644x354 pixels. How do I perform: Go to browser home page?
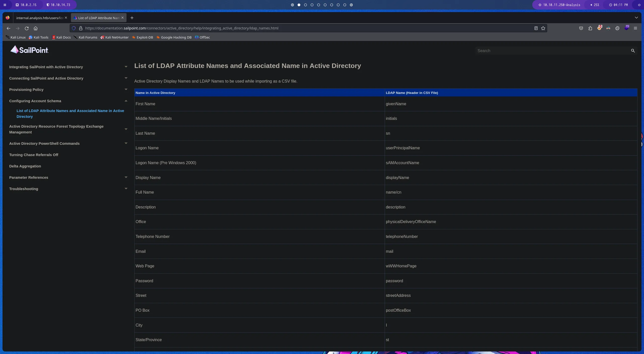(x=35, y=28)
